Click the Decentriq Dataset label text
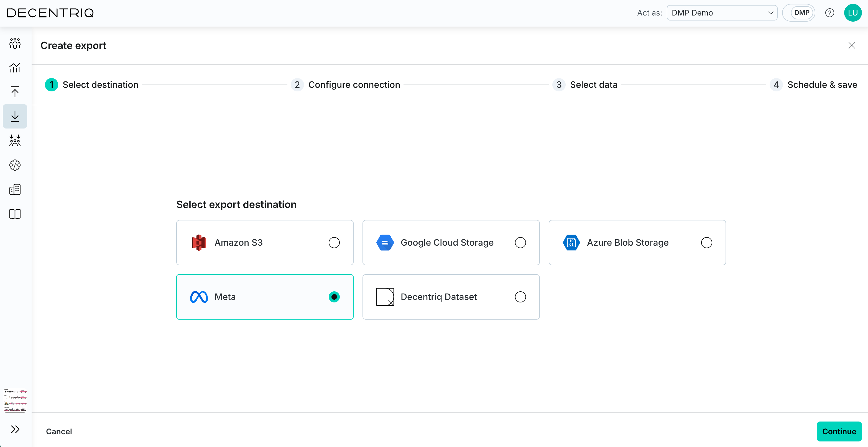This screenshot has height=447, width=868. (439, 297)
